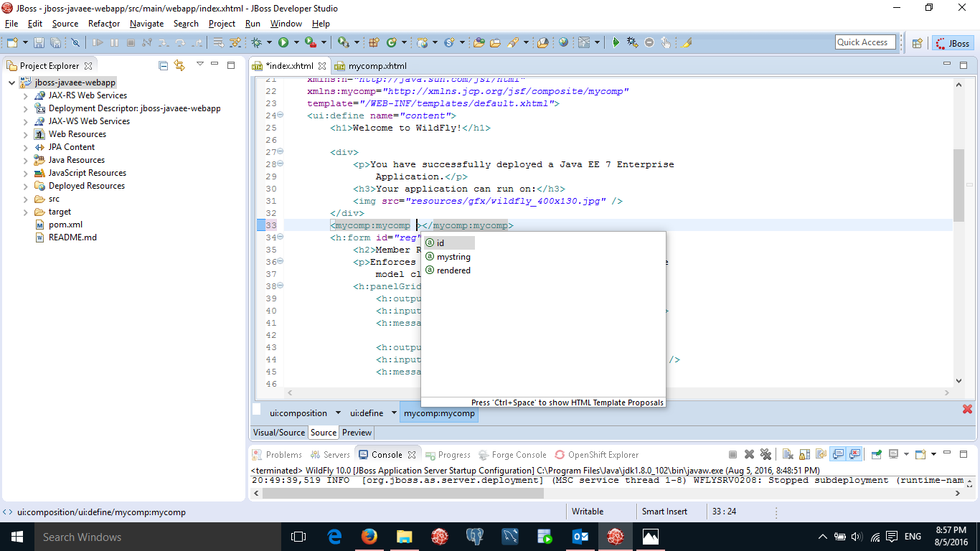980x551 pixels.
Task: Switch to the Preview editor view
Action: pyautogui.click(x=357, y=433)
